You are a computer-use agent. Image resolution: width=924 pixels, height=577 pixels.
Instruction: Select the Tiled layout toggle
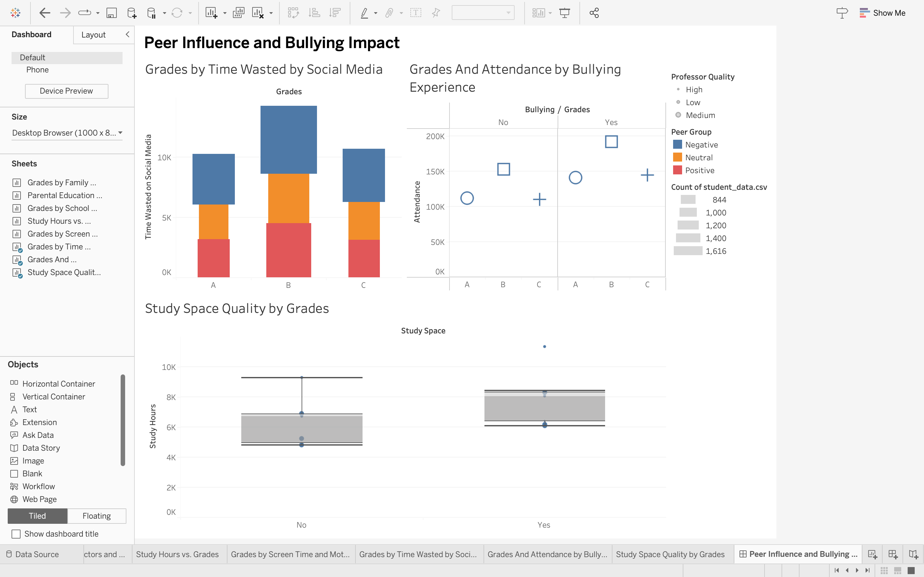click(x=38, y=516)
